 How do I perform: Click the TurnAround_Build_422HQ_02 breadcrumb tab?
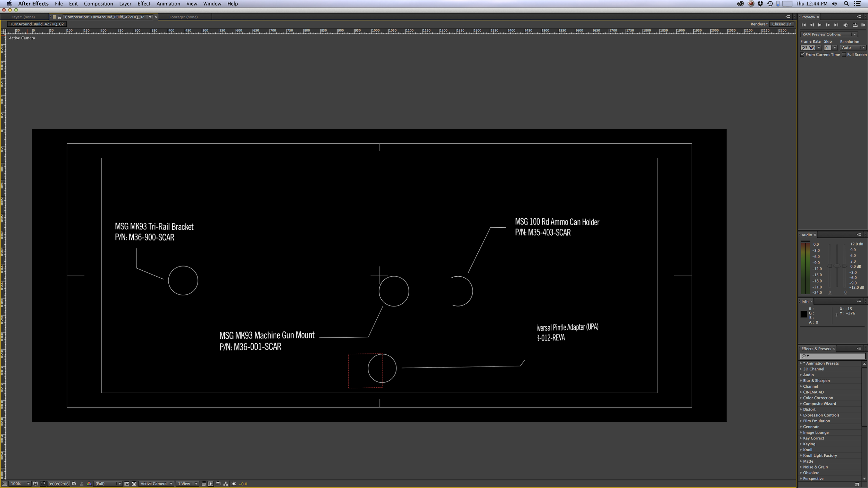(37, 24)
